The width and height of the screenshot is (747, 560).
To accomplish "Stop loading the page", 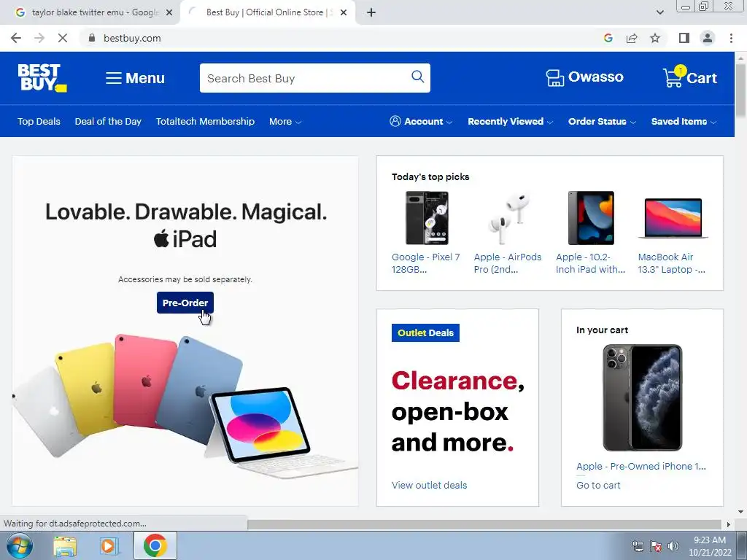I will point(63,38).
